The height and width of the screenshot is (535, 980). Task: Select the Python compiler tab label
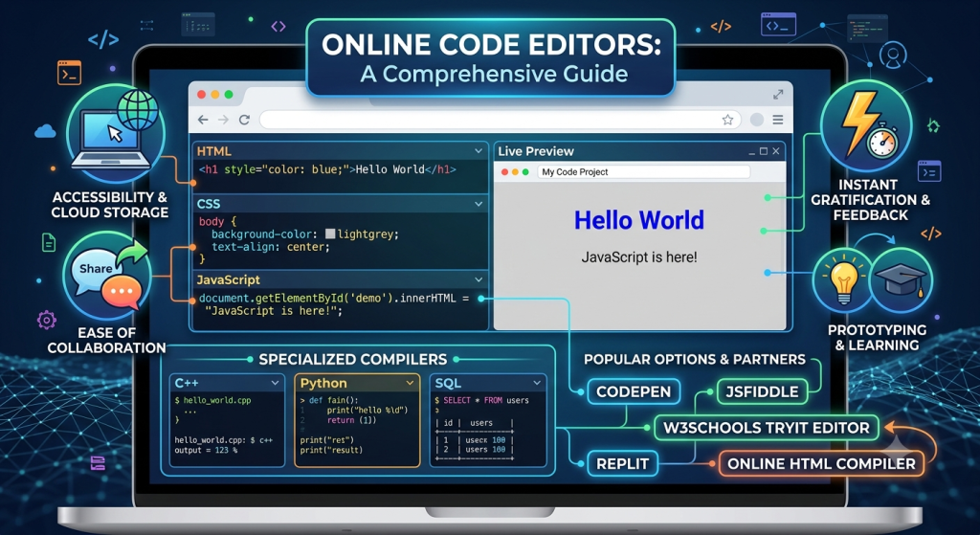(x=323, y=383)
